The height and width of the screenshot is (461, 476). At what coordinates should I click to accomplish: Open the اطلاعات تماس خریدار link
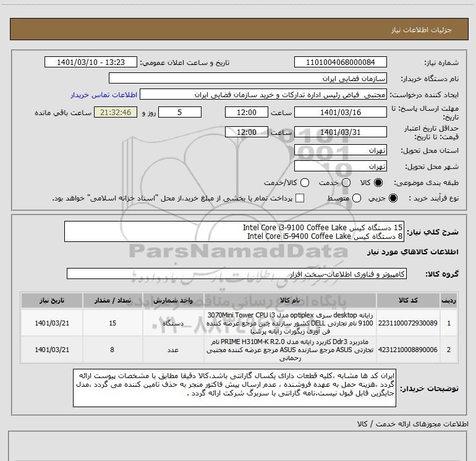104,95
